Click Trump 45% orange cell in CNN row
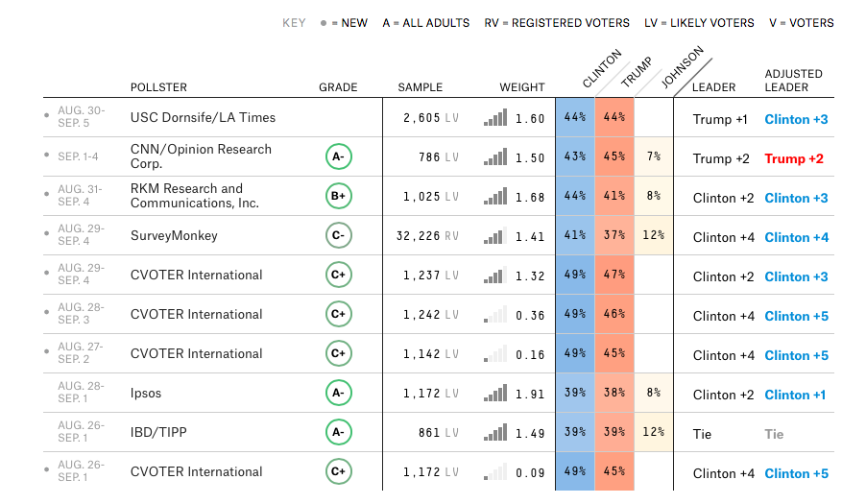Screen dimensions: 866x504 614,156
